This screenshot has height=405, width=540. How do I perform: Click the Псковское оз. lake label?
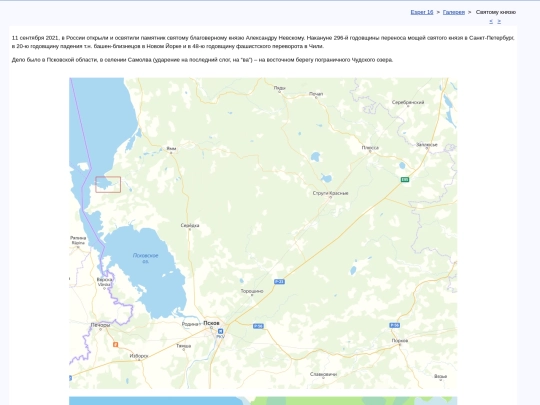(x=145, y=258)
